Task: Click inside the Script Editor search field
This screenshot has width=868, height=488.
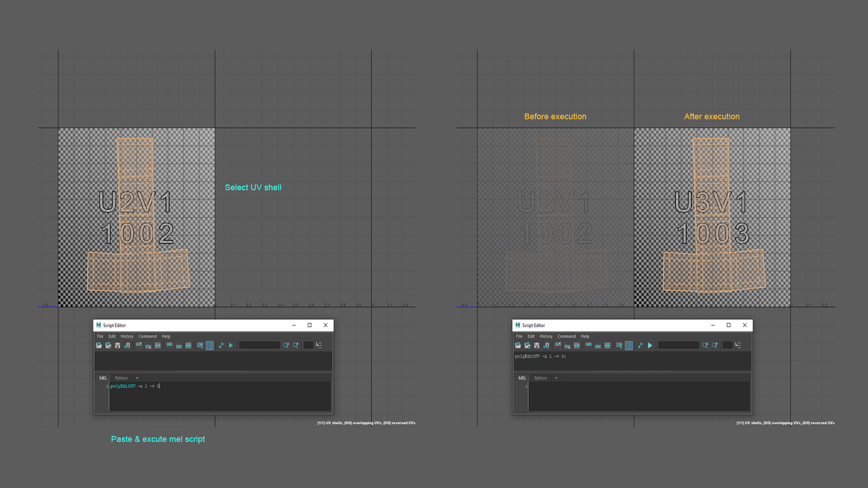Action: pyautogui.click(x=259, y=345)
